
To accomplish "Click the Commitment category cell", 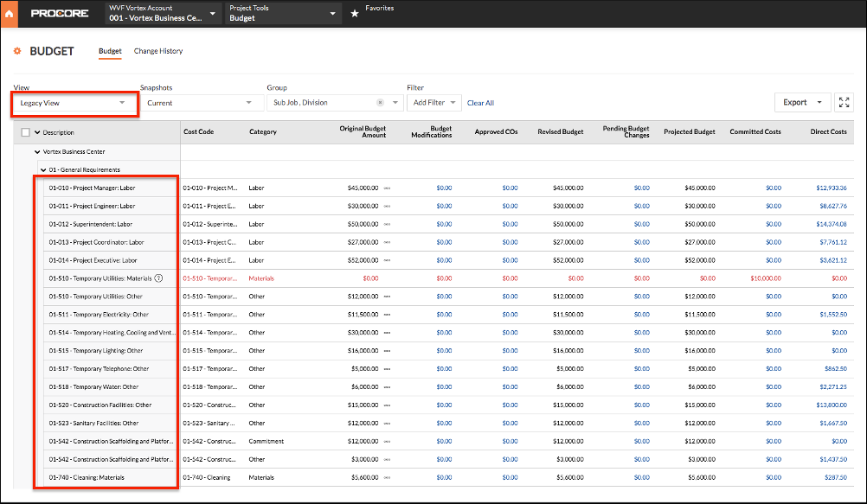I will click(266, 442).
